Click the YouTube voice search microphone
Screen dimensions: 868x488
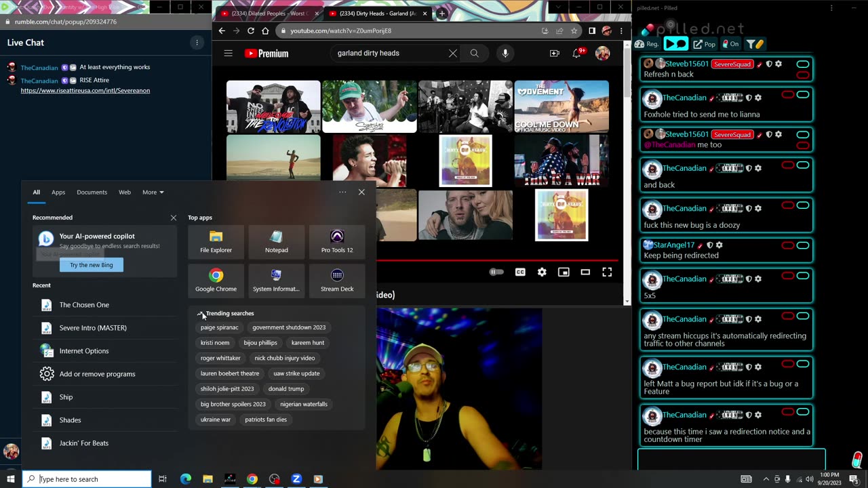tap(505, 53)
